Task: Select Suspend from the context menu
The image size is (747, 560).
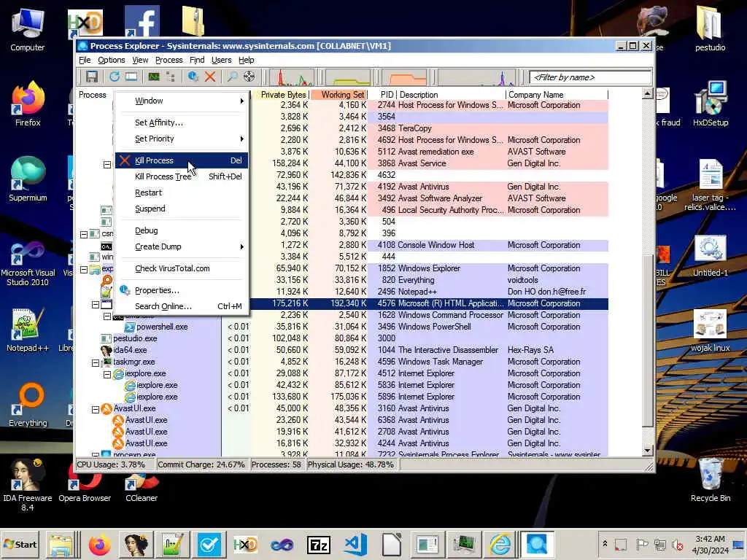Action: (182, 209)
